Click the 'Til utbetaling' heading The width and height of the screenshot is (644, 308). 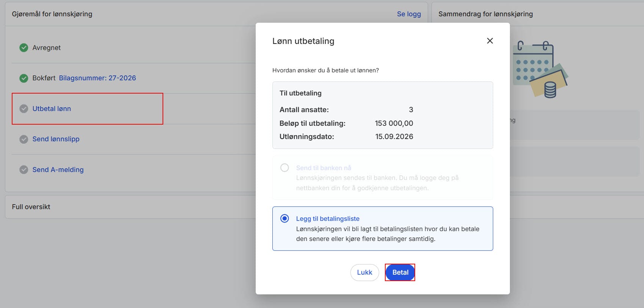click(300, 93)
